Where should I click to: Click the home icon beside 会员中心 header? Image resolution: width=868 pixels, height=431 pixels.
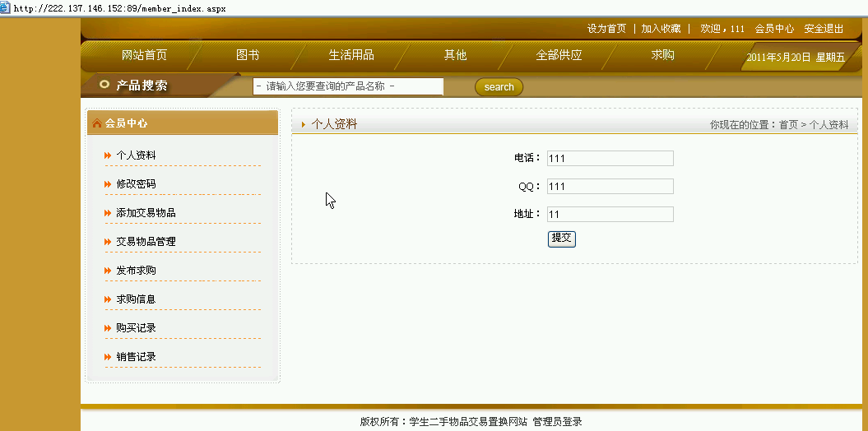[x=97, y=123]
